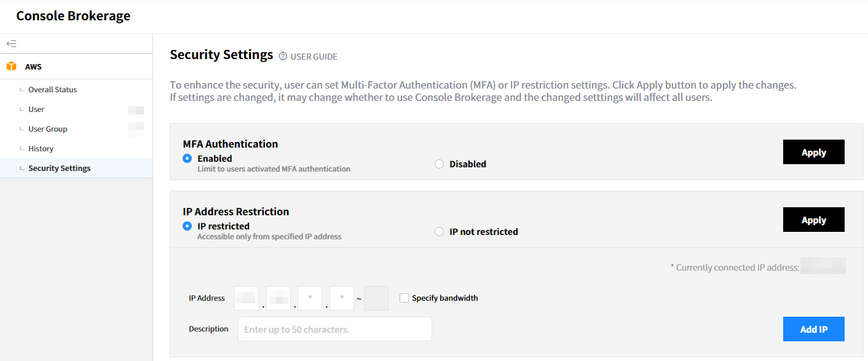The height and width of the screenshot is (361, 868).
Task: Tick the Specify bandwidth checkbox
Action: pos(404,298)
